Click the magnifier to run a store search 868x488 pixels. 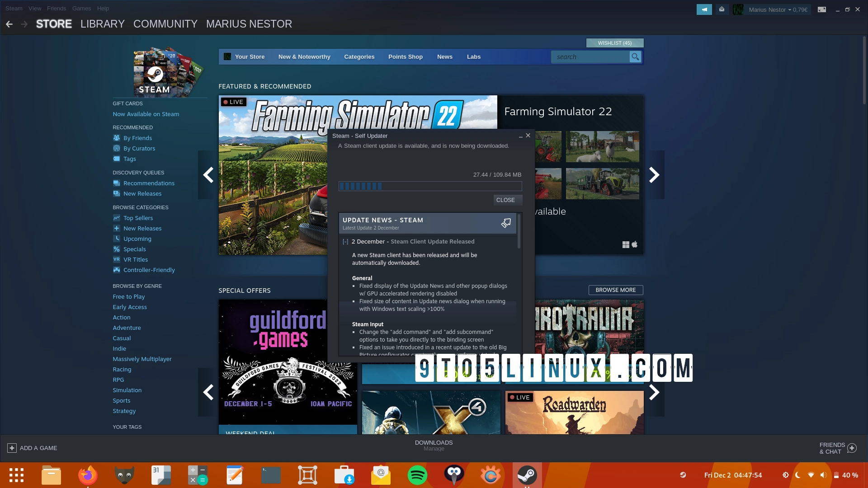(x=635, y=57)
